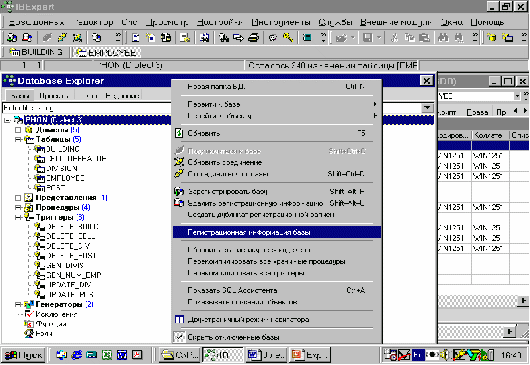Choose 'Обновить' (F5) in the context menu
This screenshot has height=365, width=530.
coord(277,133)
